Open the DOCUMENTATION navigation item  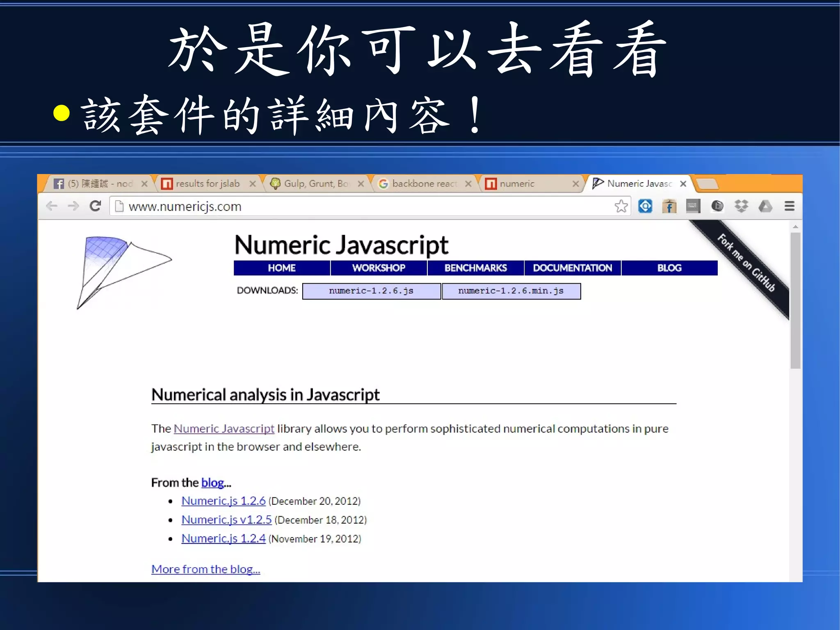click(x=573, y=268)
